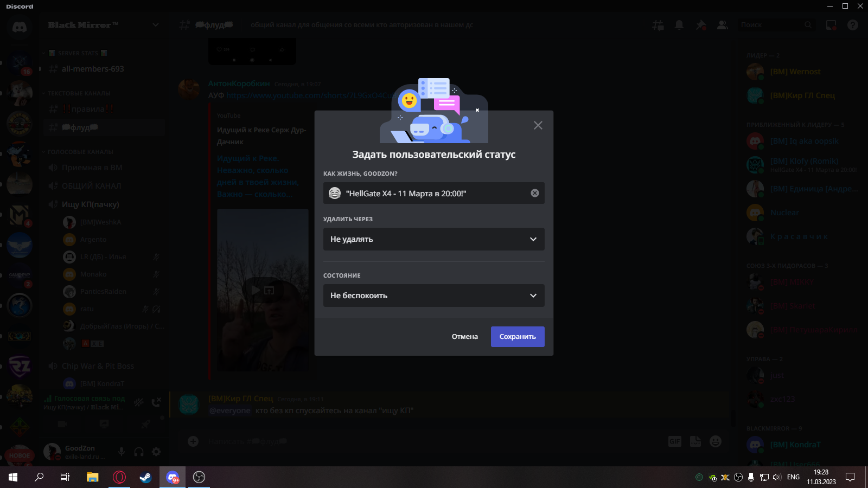Join the ОБЩИЙ КАНАЛ voice channel
Viewport: 868px width, 488px height.
click(104, 186)
